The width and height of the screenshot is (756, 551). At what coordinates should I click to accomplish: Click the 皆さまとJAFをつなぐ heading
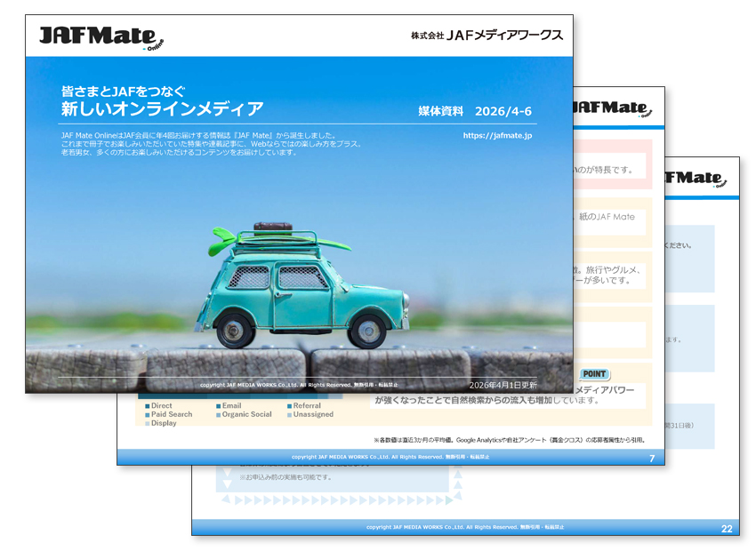tap(123, 91)
